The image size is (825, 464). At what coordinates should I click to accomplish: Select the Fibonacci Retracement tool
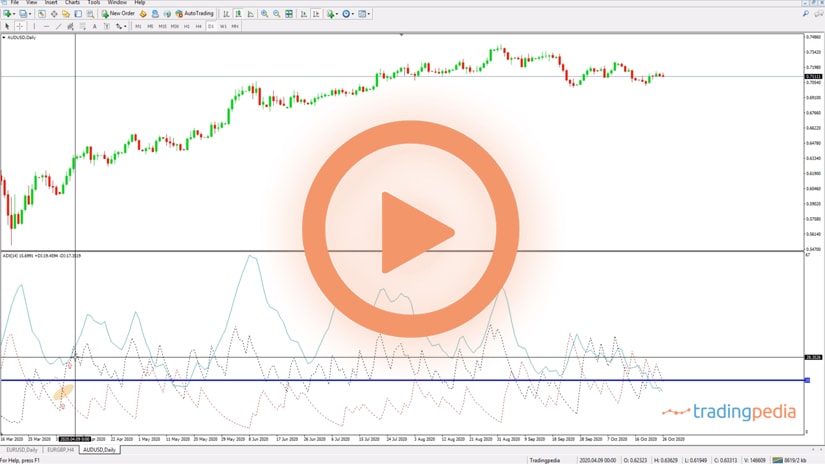click(x=83, y=26)
